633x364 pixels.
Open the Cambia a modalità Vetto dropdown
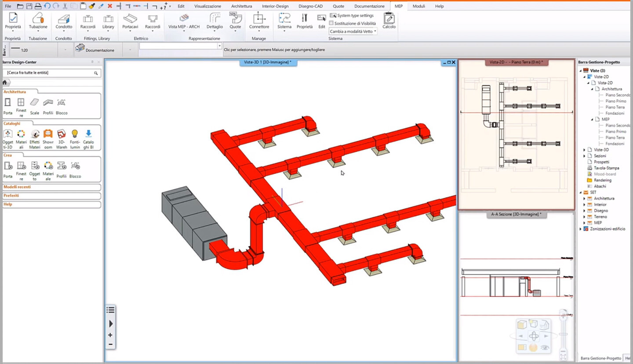click(353, 32)
